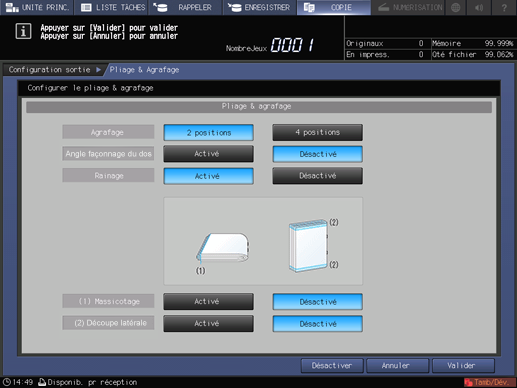The width and height of the screenshot is (517, 388).
Task: Click the Rainage label
Action: (108, 175)
